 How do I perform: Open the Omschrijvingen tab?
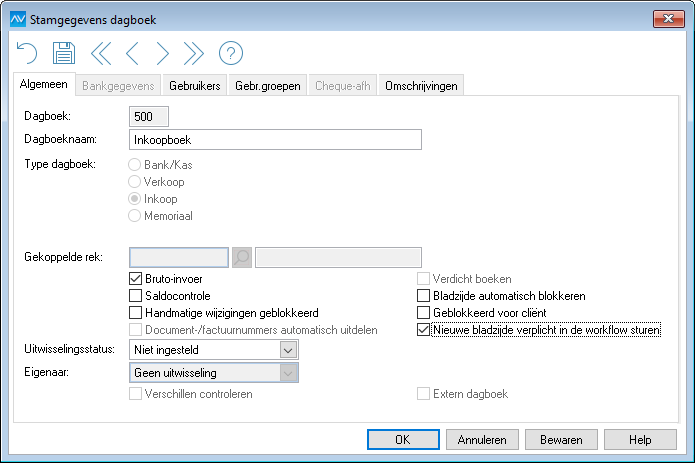point(421,86)
